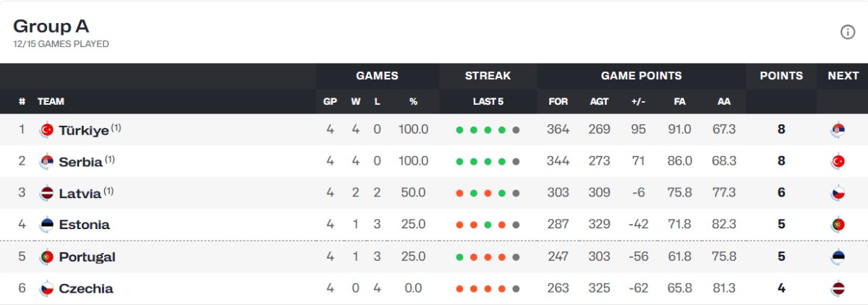Click Estonia's flag icon in team column
868x305 pixels.
pos(46,225)
